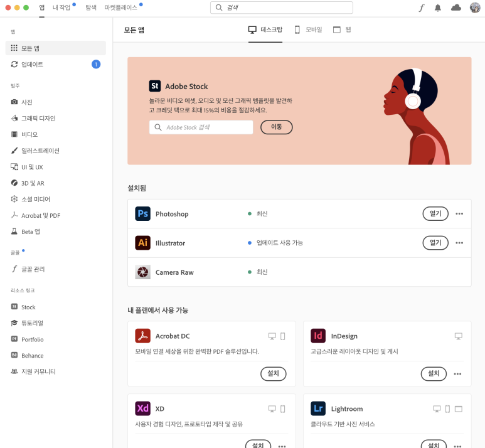Click 설치 for Lightroom
This screenshot has width=485, height=448.
tap(434, 444)
